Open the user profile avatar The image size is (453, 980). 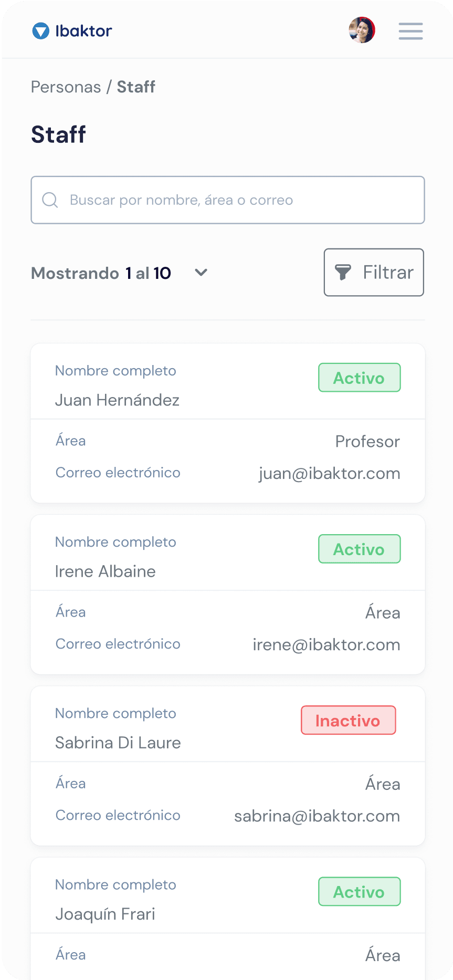click(362, 30)
